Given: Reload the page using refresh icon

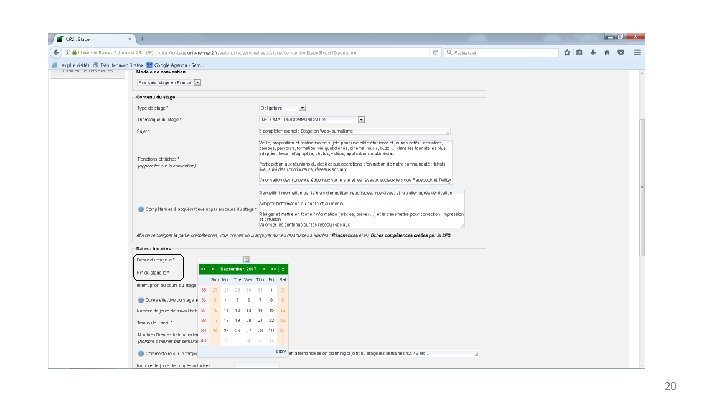Looking at the screenshot, I should [x=435, y=53].
